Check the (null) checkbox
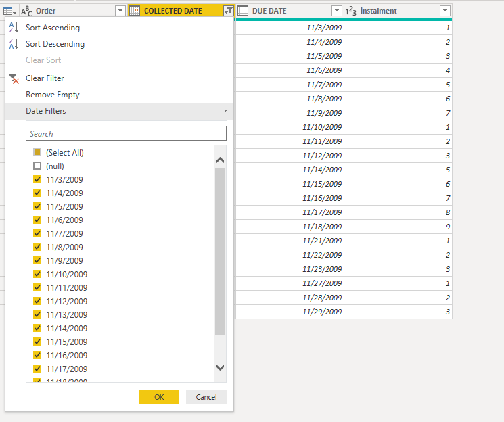This screenshot has height=422, width=504. (x=37, y=166)
